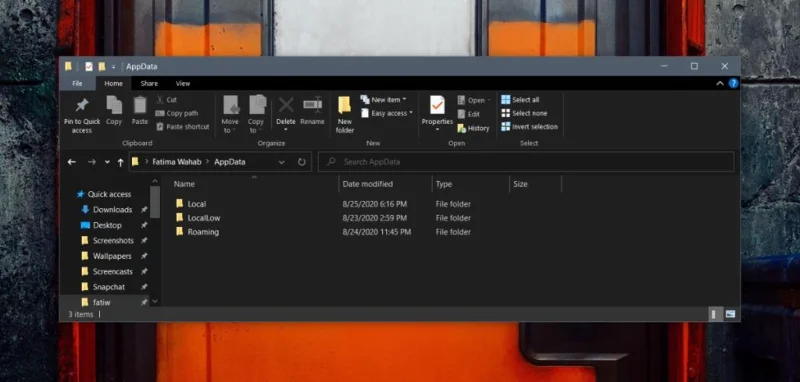Open the Copy to menu
Screen dimensions: 800x382
click(x=256, y=114)
